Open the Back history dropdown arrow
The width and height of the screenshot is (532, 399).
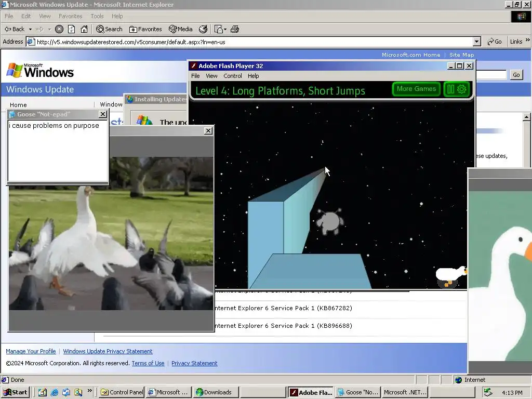[x=30, y=29]
